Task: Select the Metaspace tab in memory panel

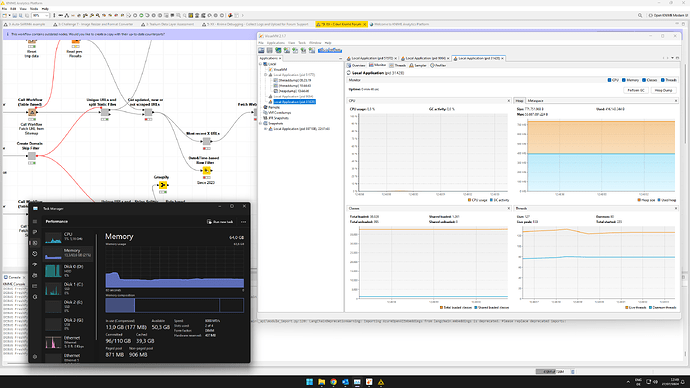Action: pos(536,101)
